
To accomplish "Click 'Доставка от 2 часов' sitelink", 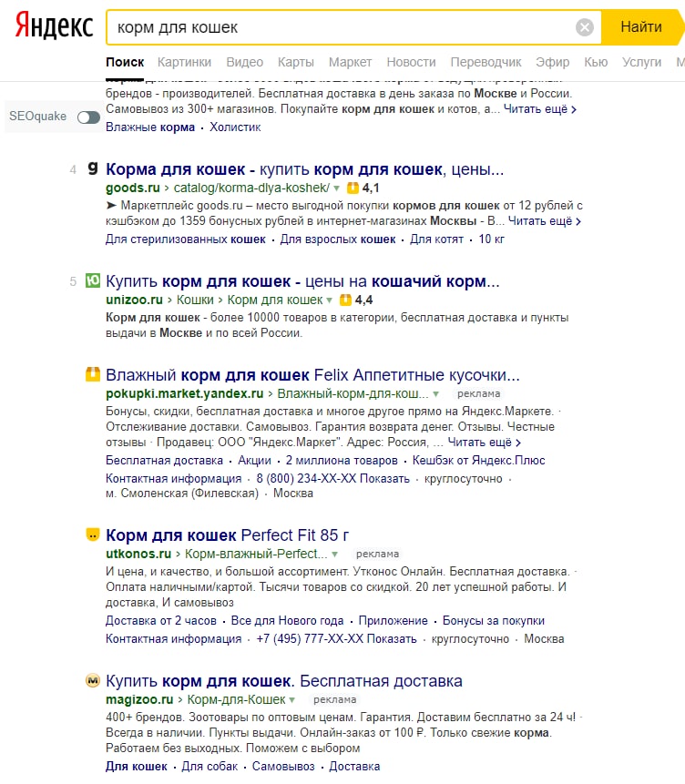I will (x=160, y=621).
